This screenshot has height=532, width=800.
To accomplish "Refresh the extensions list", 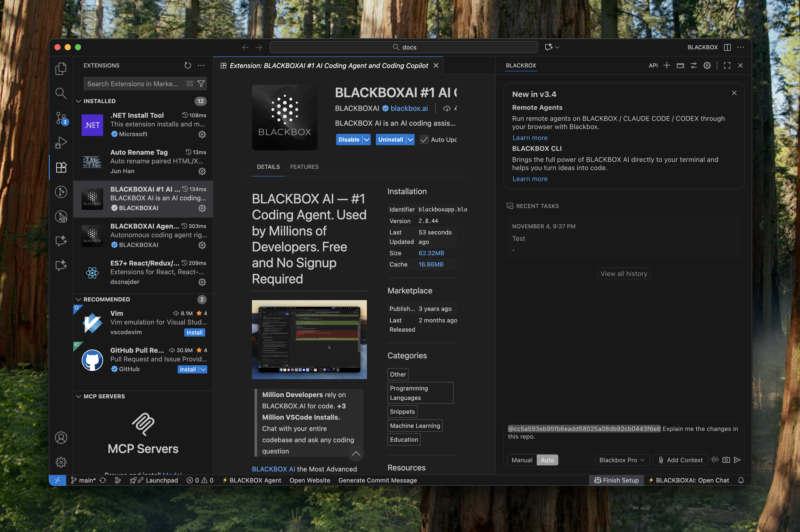I will pos(188,65).
